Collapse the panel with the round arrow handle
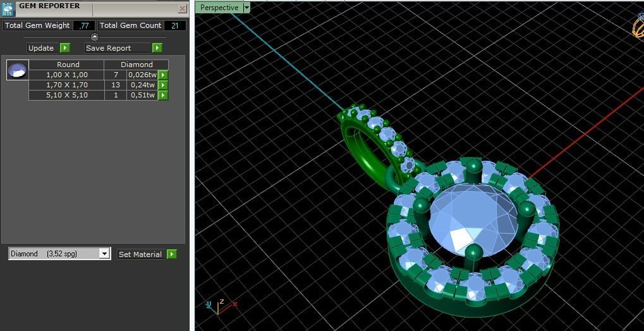The width and height of the screenshot is (644, 331). [94, 37]
